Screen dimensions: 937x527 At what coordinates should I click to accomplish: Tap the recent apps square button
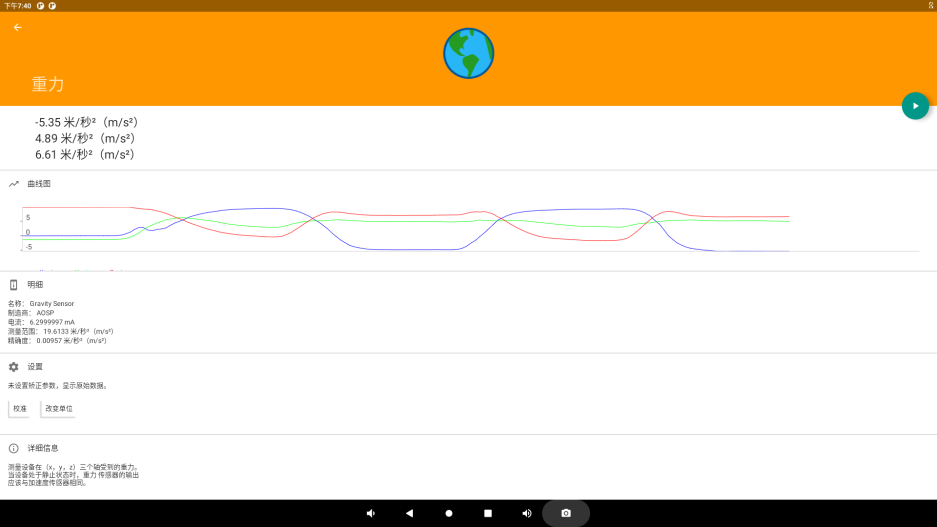pos(488,513)
